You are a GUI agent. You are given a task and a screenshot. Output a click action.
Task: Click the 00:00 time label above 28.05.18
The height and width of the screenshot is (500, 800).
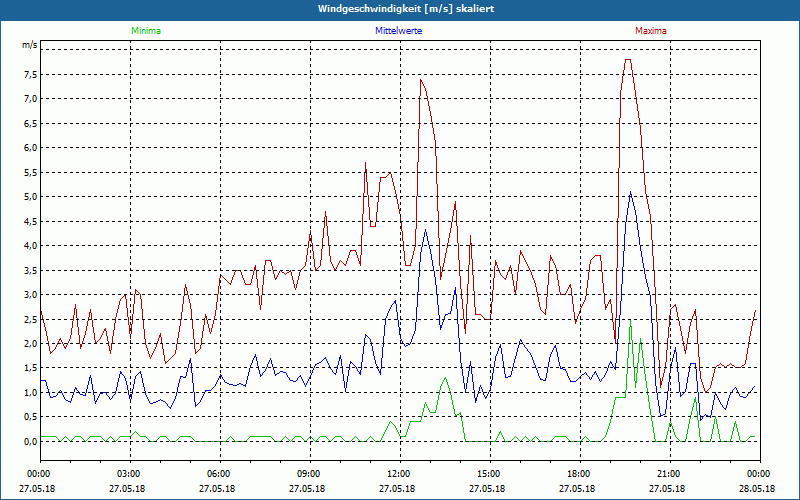coord(757,474)
